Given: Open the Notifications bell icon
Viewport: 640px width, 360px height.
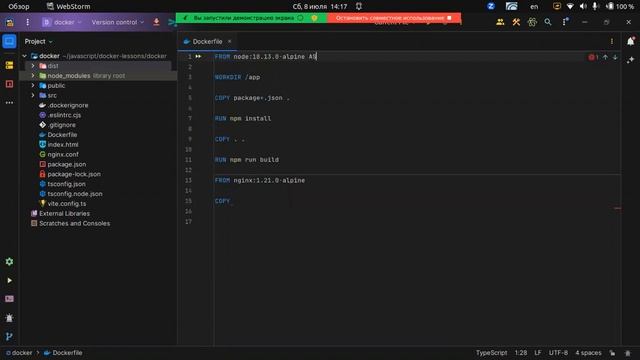Looking at the screenshot, I should [x=631, y=41].
